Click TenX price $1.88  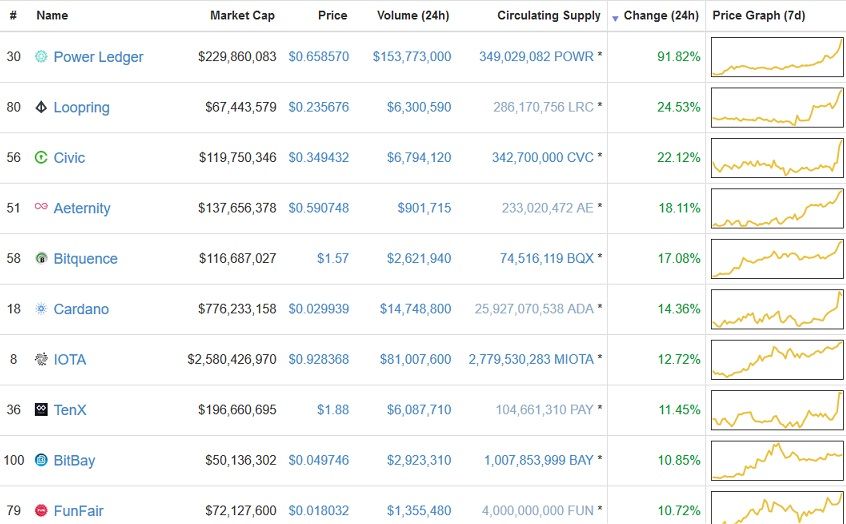[333, 410]
